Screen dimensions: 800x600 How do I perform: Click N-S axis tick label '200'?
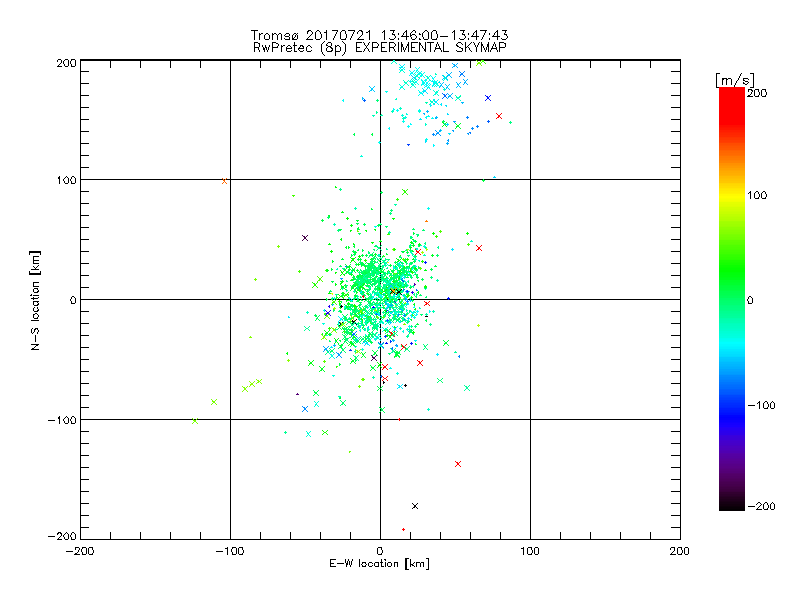[x=66, y=63]
